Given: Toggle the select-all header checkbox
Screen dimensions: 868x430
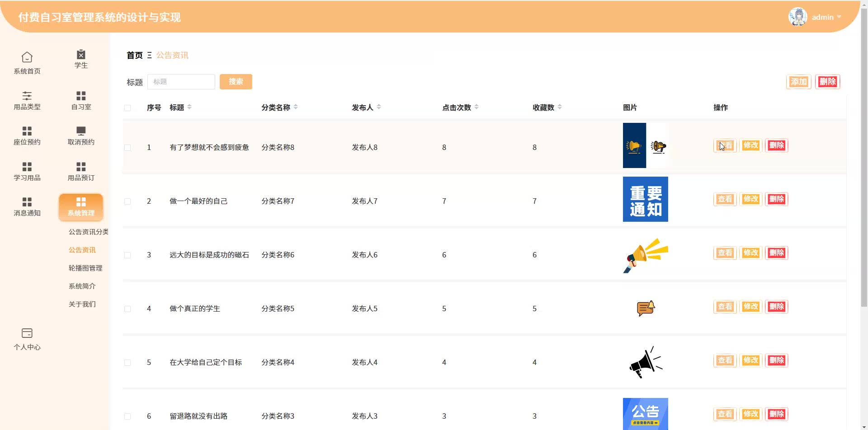Looking at the screenshot, I should (127, 108).
